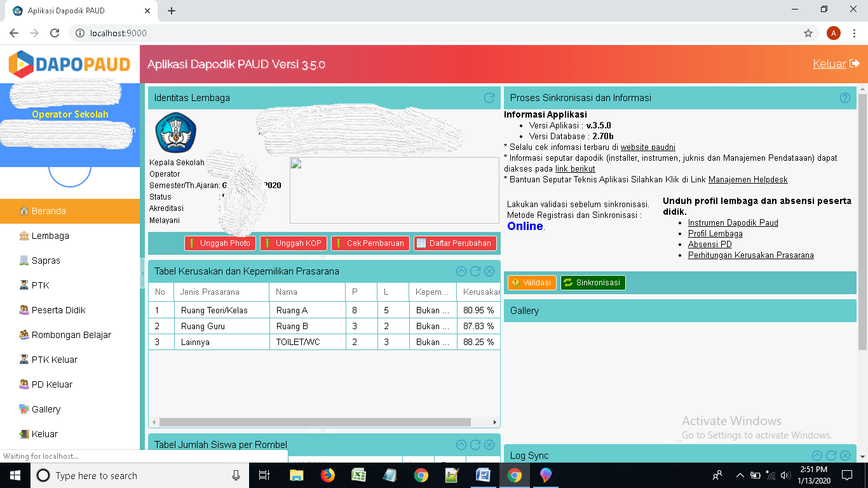The image size is (868, 488).
Task: Reload the page in the browser toolbar
Action: (55, 33)
